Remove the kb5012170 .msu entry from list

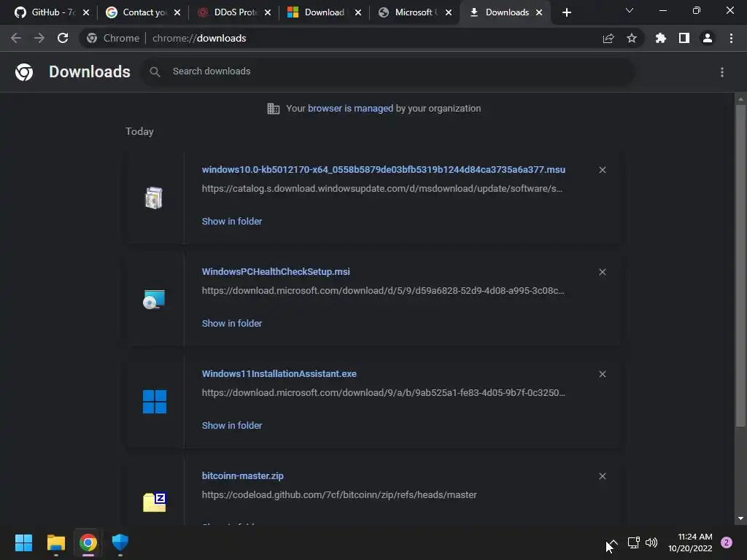click(x=603, y=169)
